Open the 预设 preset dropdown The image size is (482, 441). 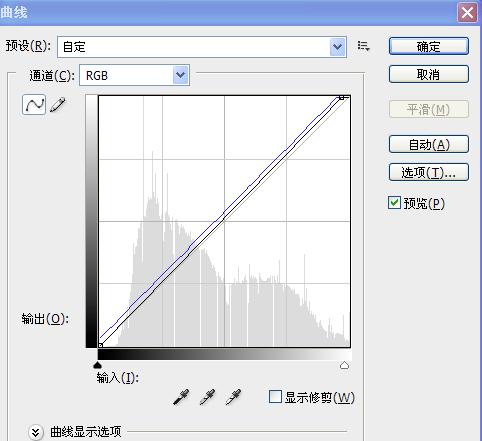(x=202, y=47)
